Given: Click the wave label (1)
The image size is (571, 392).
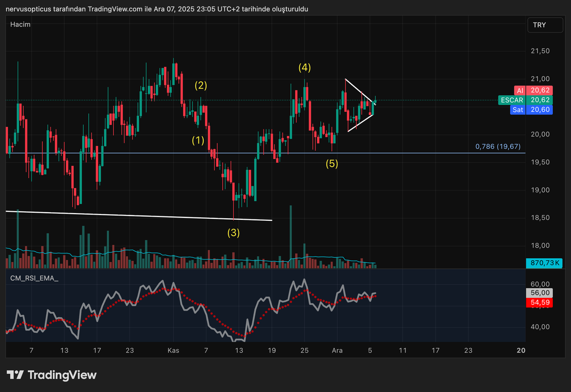Looking at the screenshot, I should click(198, 140).
